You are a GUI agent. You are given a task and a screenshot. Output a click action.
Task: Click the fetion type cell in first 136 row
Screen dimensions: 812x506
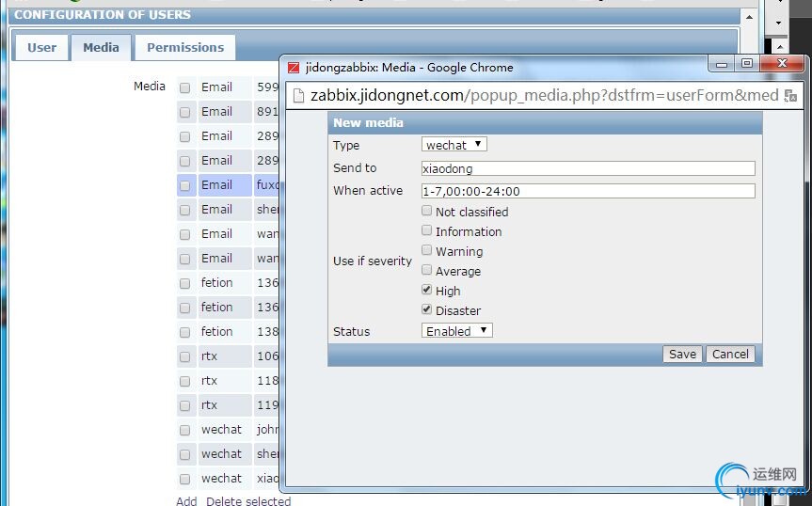point(225,283)
